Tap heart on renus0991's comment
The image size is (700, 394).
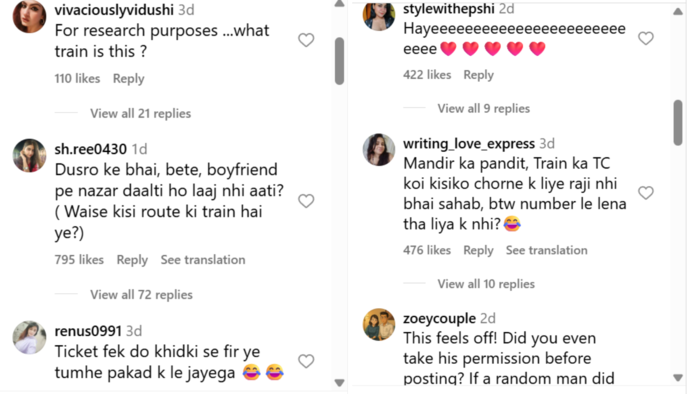pyautogui.click(x=306, y=361)
